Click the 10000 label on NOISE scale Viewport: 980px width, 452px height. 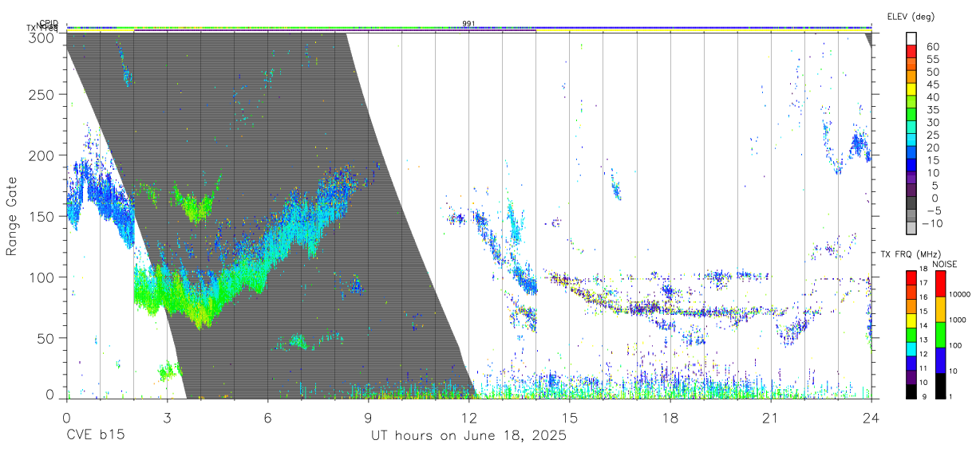point(961,295)
